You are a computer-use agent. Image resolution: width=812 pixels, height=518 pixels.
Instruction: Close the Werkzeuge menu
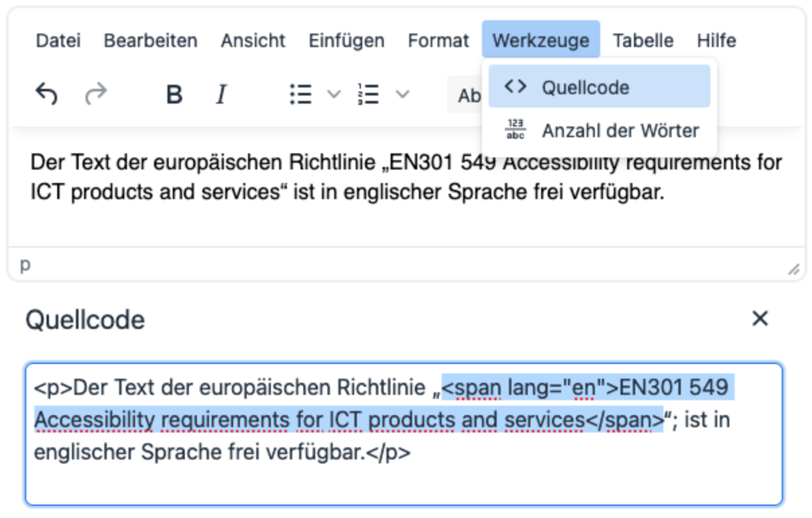[540, 40]
